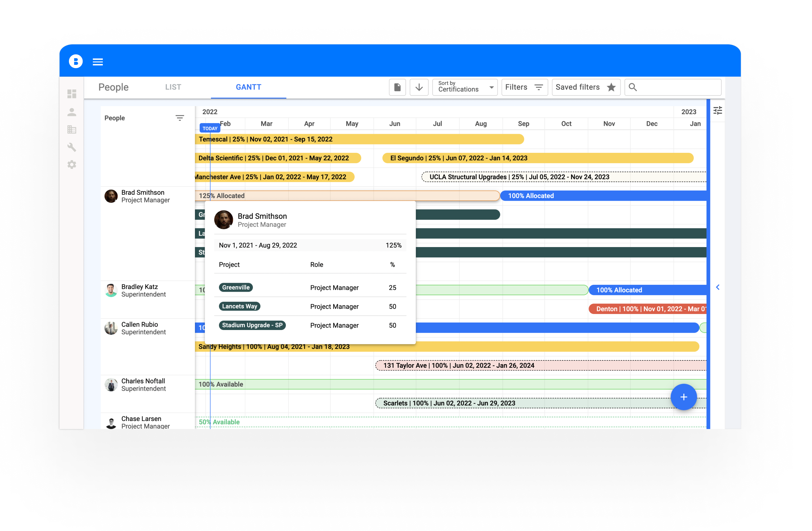Image resolution: width=812 pixels, height=531 pixels.
Task: Click the Greenville project tag
Action: [x=236, y=288]
